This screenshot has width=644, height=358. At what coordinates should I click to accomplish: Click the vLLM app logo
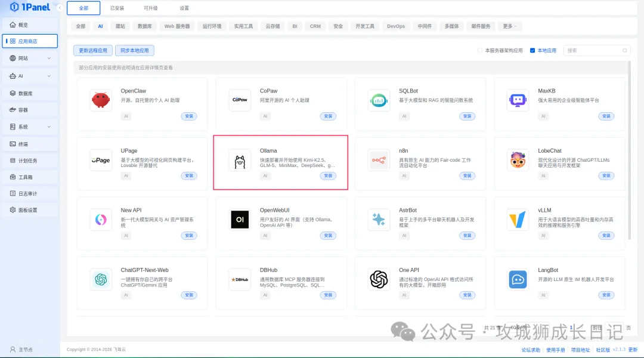518,220
